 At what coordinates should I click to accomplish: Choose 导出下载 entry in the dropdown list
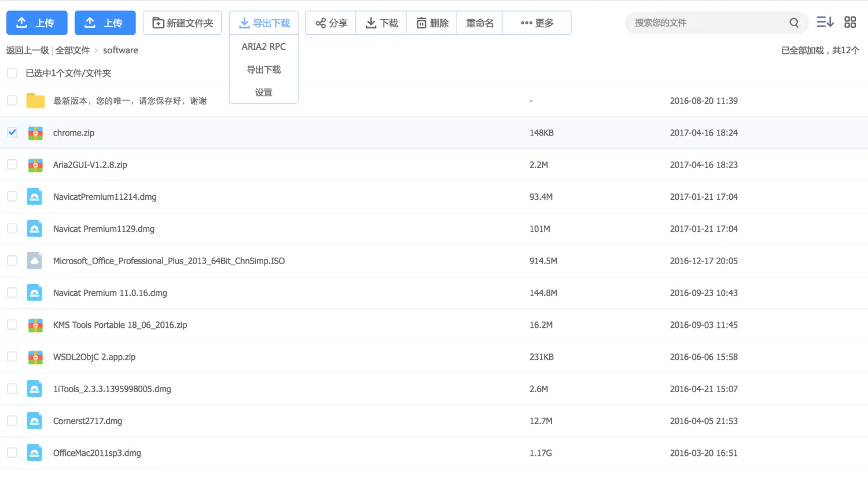264,70
